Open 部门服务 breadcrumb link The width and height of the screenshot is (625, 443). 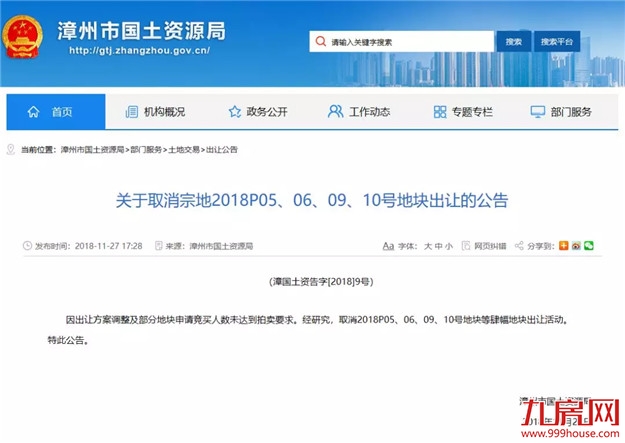click(146, 150)
